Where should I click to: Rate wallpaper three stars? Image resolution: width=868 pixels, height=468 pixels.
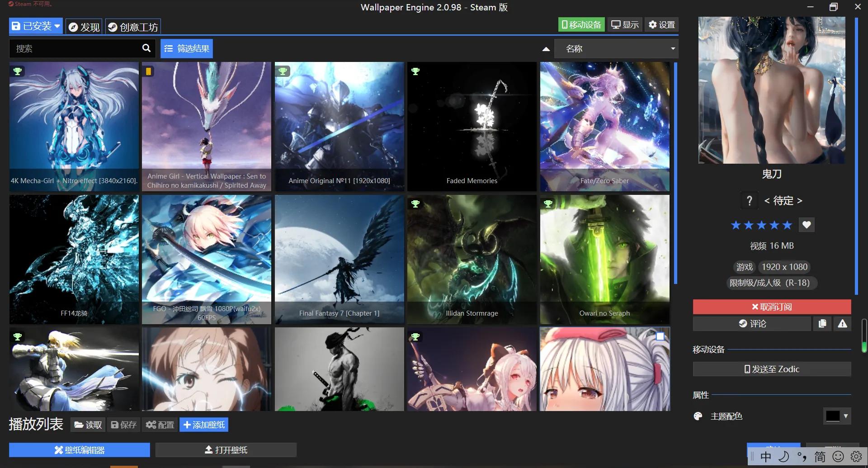pyautogui.click(x=762, y=225)
